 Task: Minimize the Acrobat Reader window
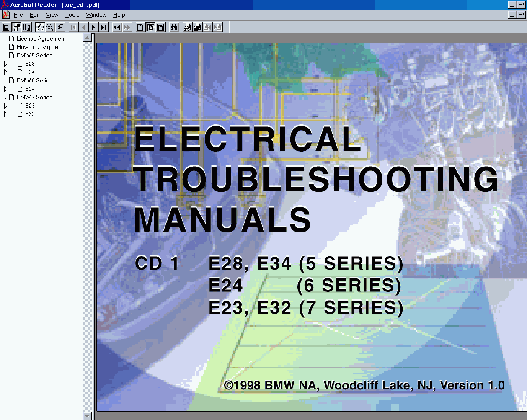click(512, 5)
